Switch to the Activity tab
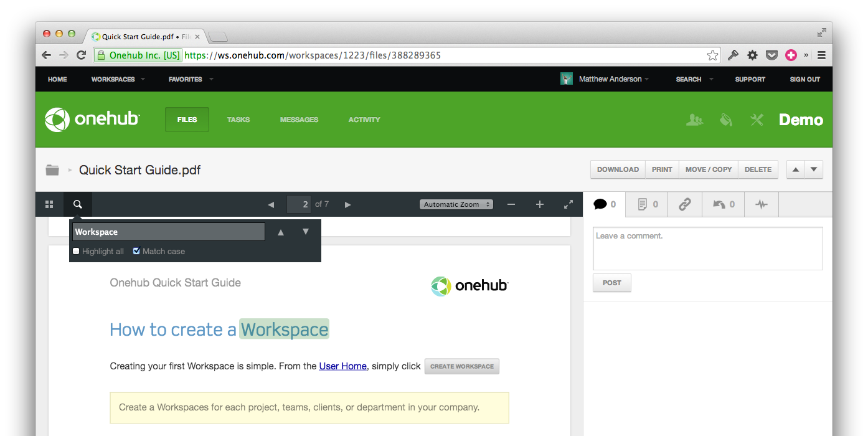The width and height of the screenshot is (868, 436). coord(364,120)
